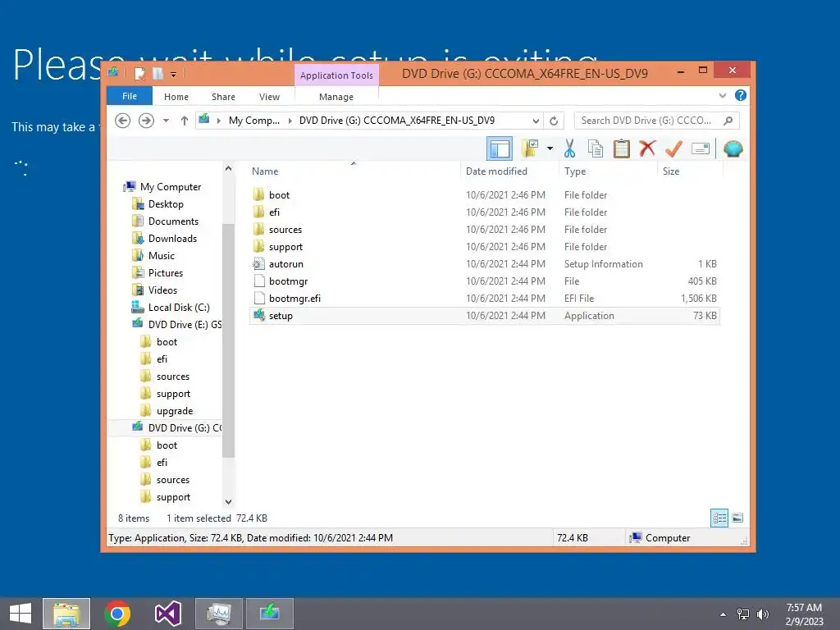Open the Customize Quick Access Toolbar dropdown
Screen dimensions: 840x630
pos(174,75)
